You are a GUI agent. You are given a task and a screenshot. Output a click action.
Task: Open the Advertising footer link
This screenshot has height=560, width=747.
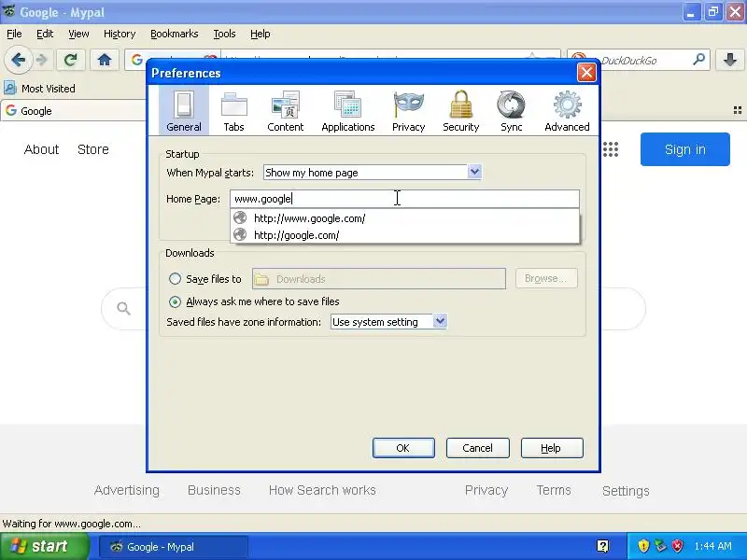pos(127,490)
